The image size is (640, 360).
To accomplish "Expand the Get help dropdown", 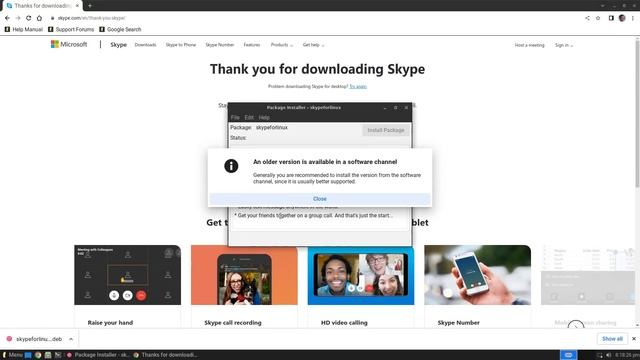I will pyautogui.click(x=313, y=45).
